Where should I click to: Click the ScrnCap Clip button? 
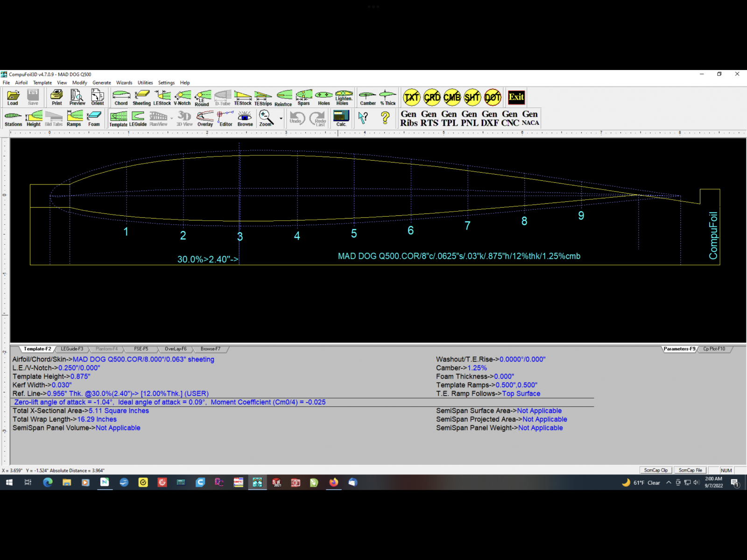click(x=656, y=470)
